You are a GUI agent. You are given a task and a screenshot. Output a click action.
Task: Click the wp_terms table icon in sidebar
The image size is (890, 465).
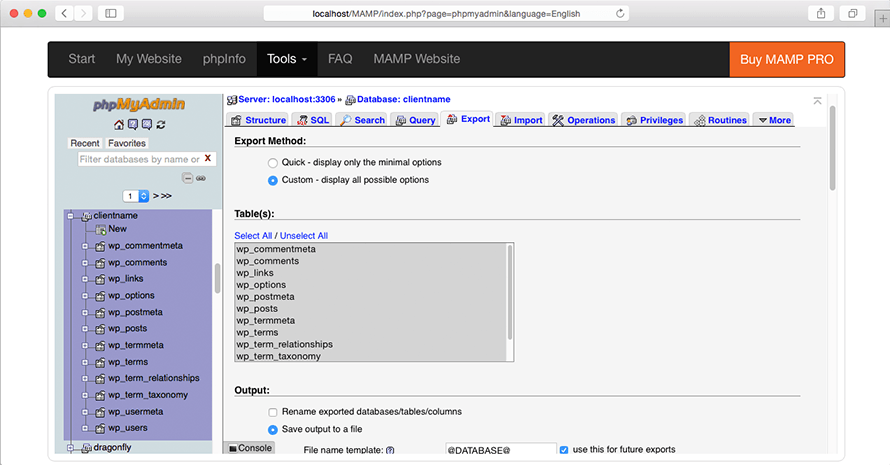point(100,362)
